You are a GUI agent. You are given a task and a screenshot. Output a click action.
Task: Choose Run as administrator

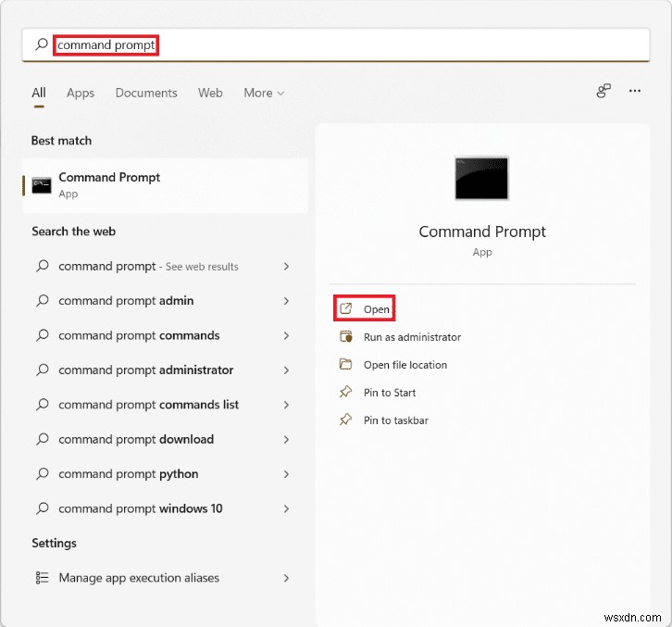(412, 337)
